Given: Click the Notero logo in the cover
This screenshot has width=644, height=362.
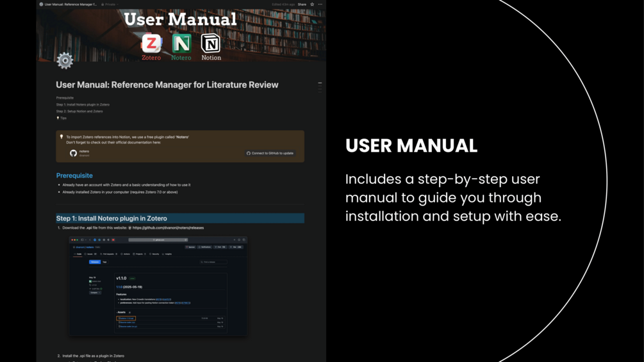Looking at the screenshot, I should pos(181,44).
